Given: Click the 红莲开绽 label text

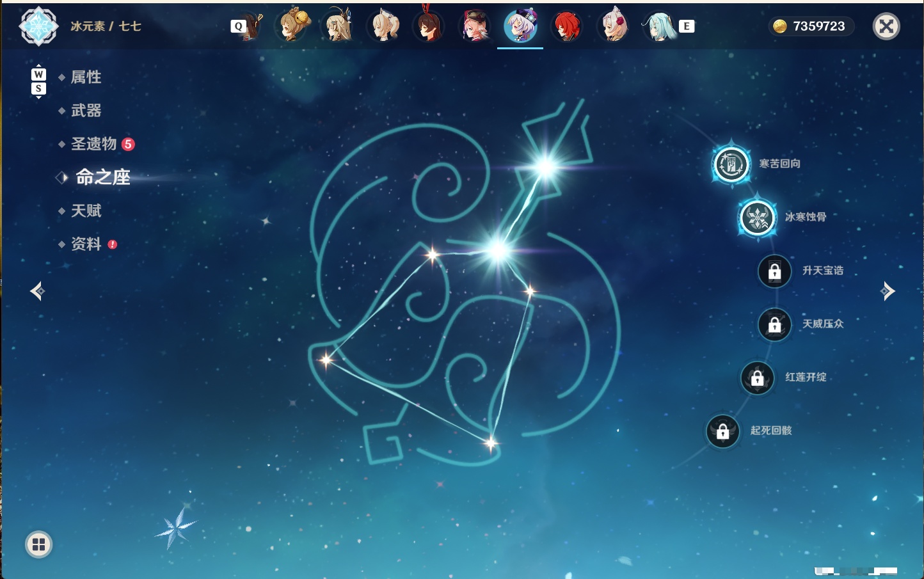Looking at the screenshot, I should (x=806, y=377).
